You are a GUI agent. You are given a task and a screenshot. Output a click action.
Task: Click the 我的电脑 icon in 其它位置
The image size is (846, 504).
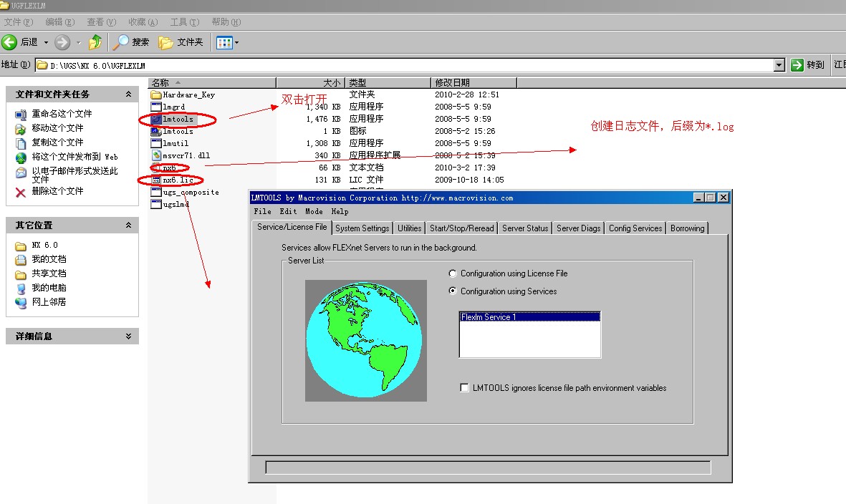pyautogui.click(x=21, y=289)
